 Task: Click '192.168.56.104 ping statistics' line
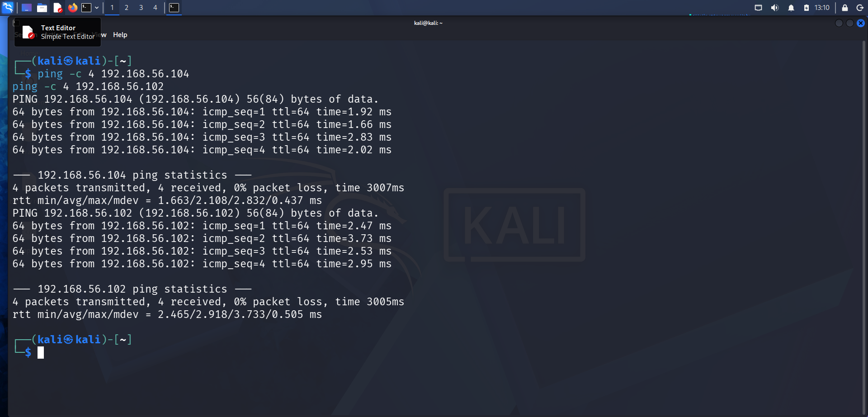pos(132,175)
